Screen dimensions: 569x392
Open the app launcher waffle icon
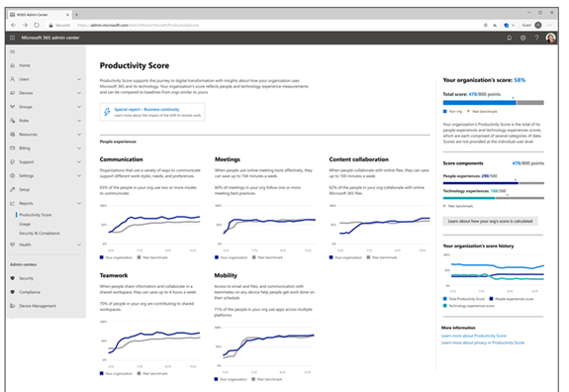(12, 38)
